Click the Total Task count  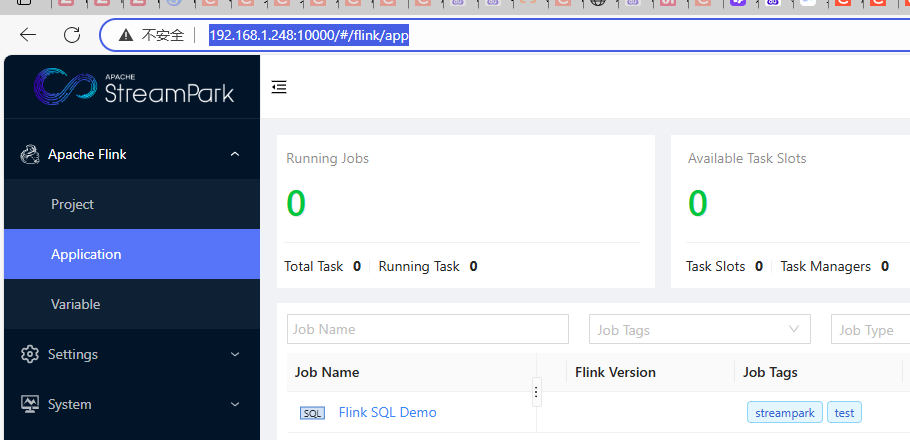(x=357, y=266)
